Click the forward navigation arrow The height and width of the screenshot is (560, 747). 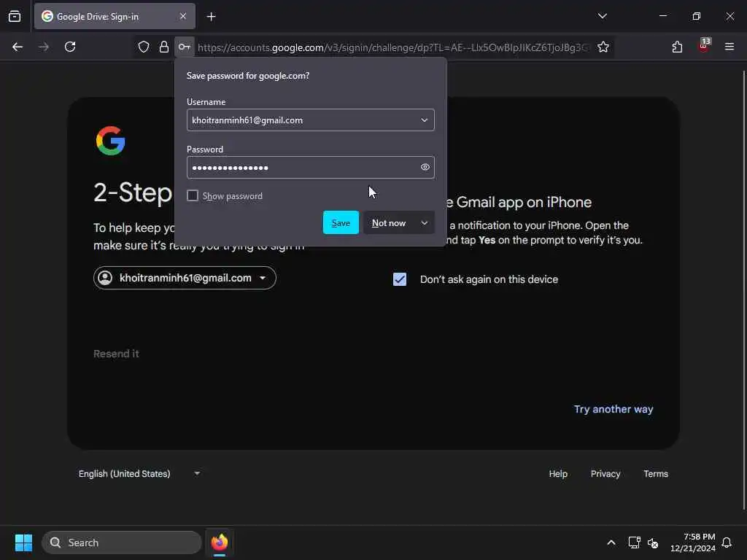(x=43, y=47)
